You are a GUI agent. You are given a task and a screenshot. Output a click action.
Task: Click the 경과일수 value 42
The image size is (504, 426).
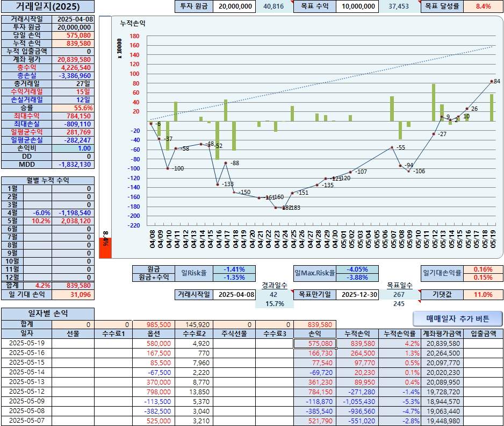click(x=274, y=294)
